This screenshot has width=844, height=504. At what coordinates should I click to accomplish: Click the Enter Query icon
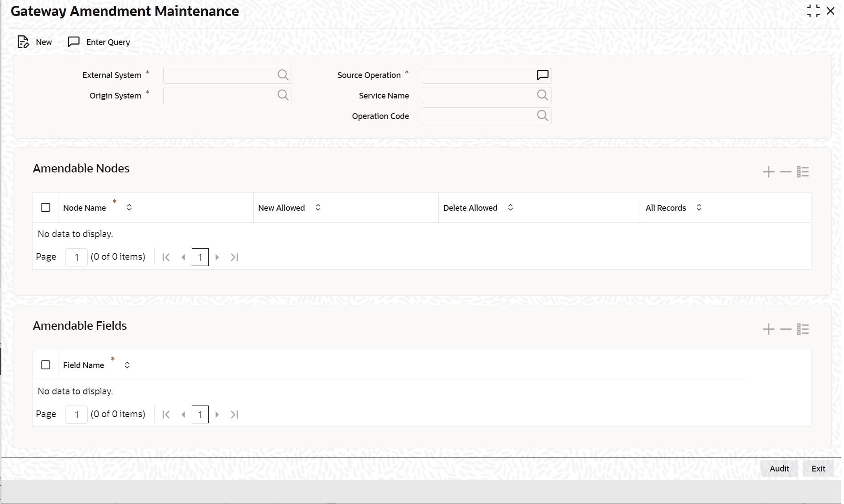(74, 41)
